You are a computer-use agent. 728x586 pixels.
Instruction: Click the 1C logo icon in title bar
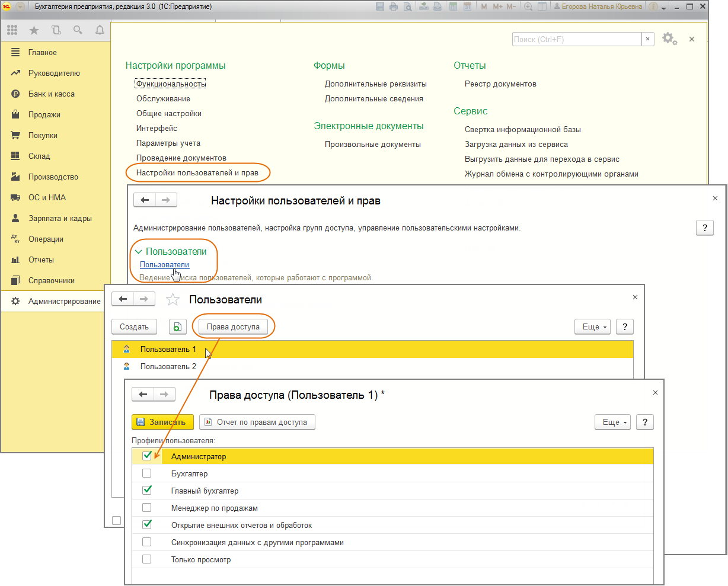[7, 7]
